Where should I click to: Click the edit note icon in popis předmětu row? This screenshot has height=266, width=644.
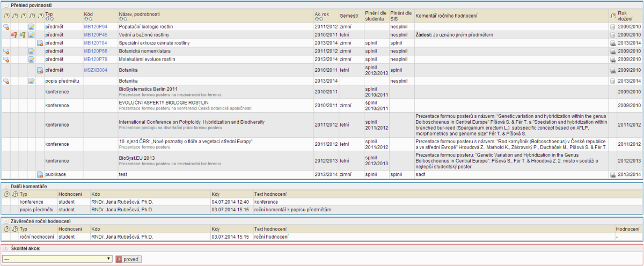point(31,81)
